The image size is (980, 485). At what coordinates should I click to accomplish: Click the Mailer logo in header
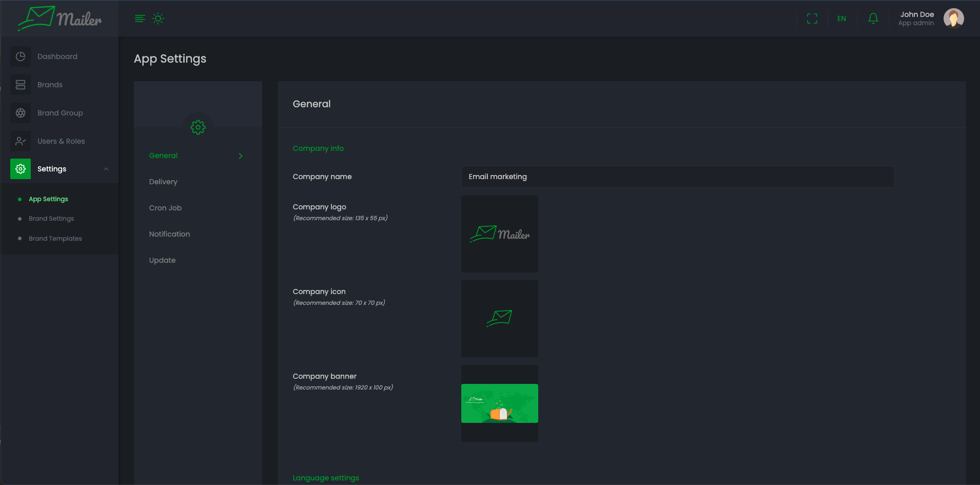point(60,18)
